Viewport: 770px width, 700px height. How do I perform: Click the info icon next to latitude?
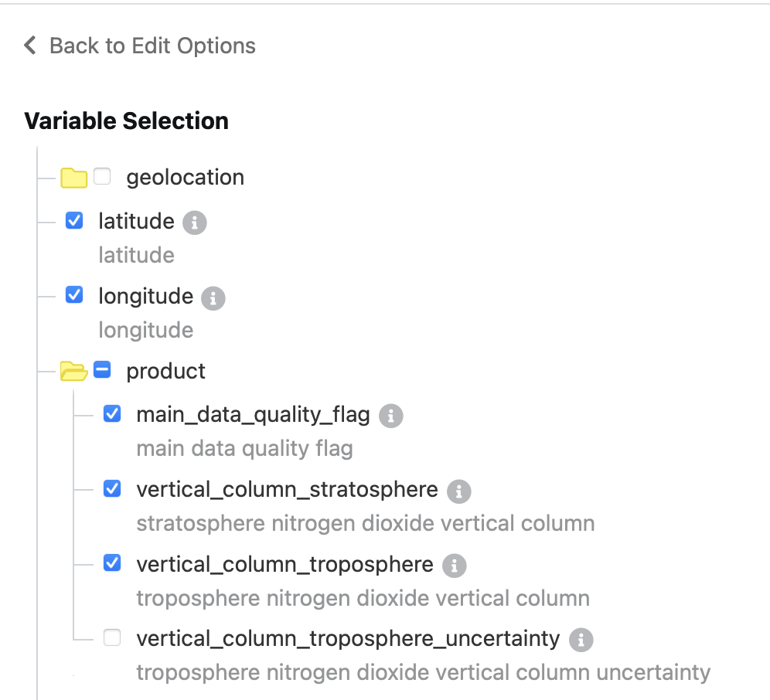pyautogui.click(x=195, y=223)
